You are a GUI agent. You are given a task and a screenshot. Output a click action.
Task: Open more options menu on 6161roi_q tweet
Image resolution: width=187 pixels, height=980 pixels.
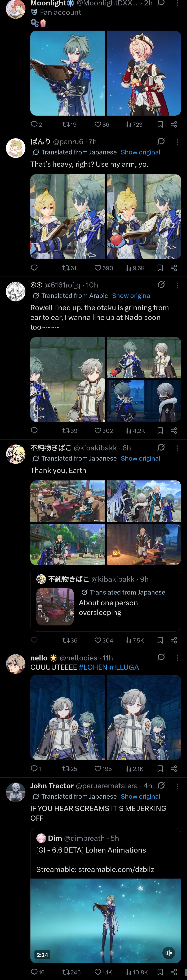177,285
